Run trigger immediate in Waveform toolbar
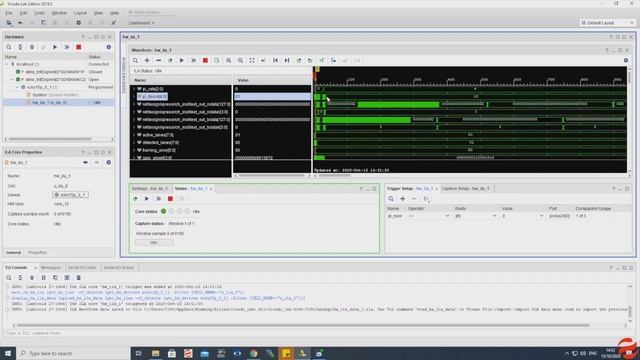 pyautogui.click(x=193, y=60)
